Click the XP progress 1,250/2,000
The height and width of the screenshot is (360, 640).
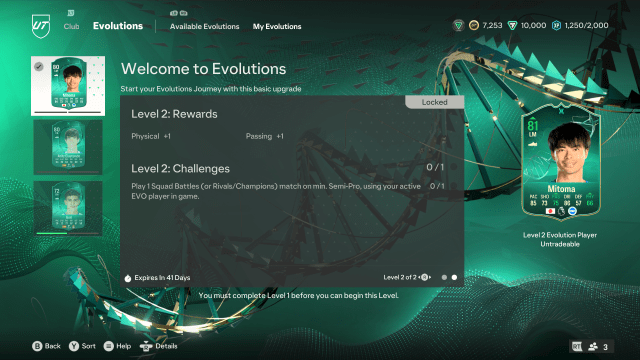pyautogui.click(x=586, y=25)
